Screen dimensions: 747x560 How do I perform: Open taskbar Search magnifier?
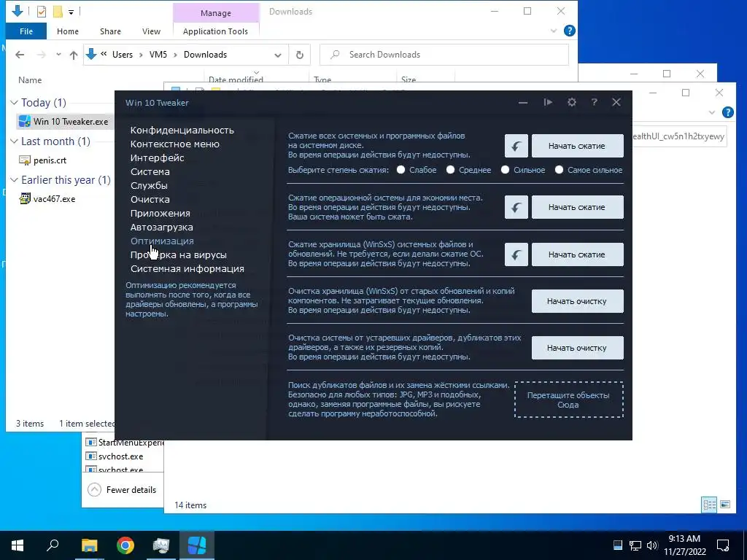53,545
